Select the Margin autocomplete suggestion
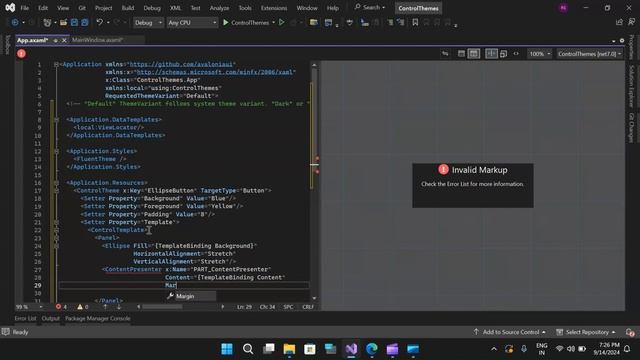The width and height of the screenshot is (640, 360). click(191, 296)
